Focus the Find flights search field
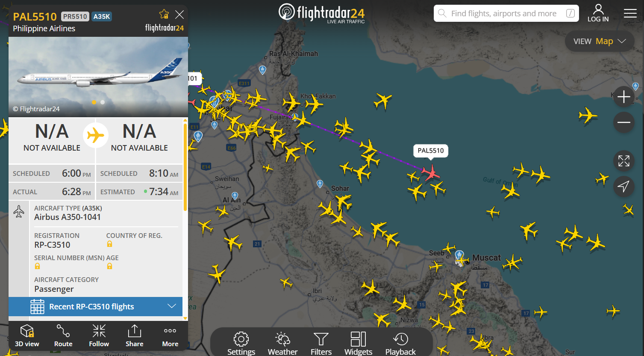 pos(506,13)
